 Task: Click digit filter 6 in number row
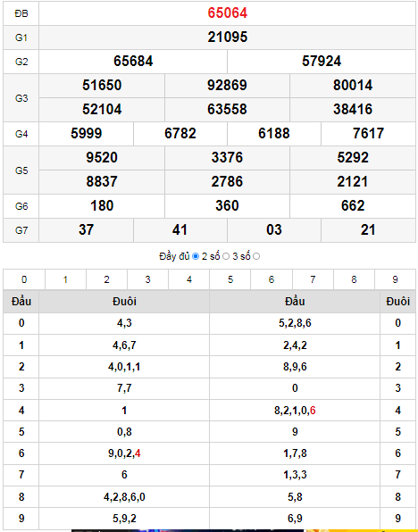272,279
